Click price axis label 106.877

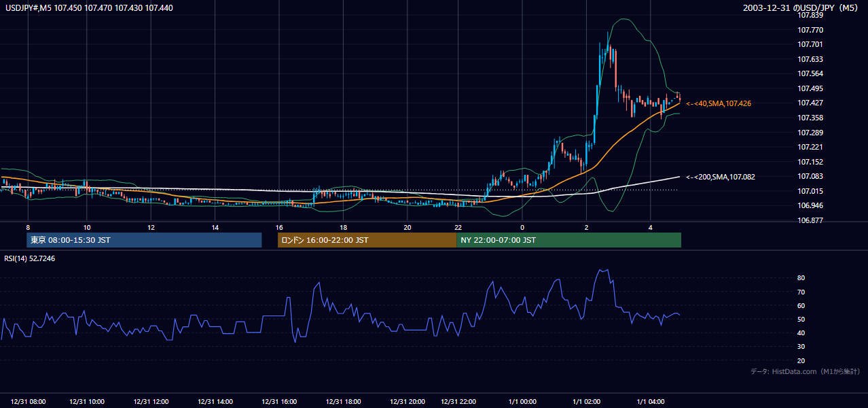pos(810,220)
